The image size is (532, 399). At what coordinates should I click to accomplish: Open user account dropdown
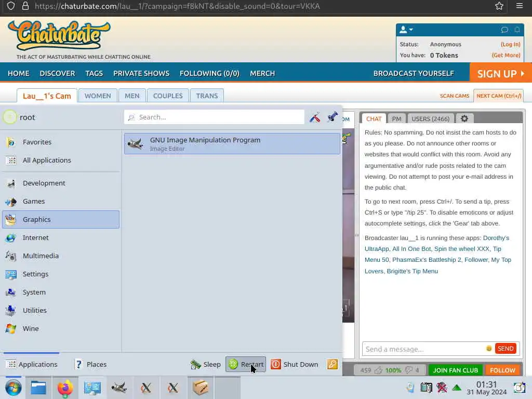click(x=406, y=30)
